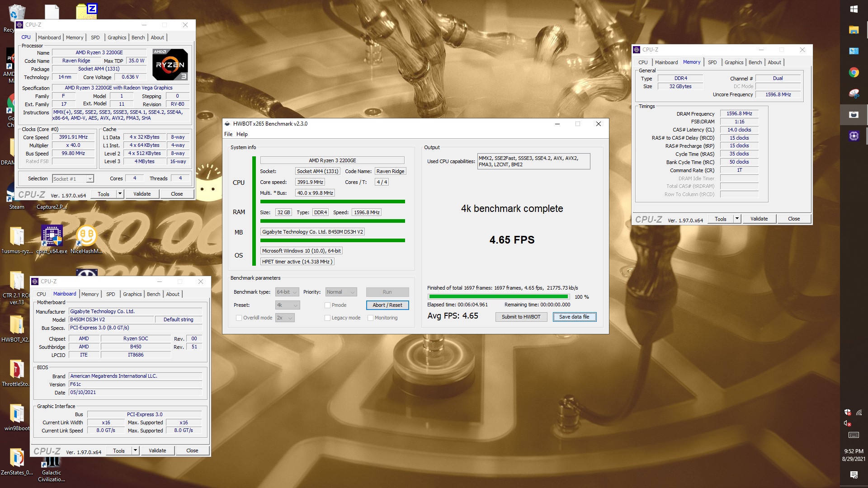Open the Overkill 2x multiplier dropdown

pyautogui.click(x=285, y=318)
